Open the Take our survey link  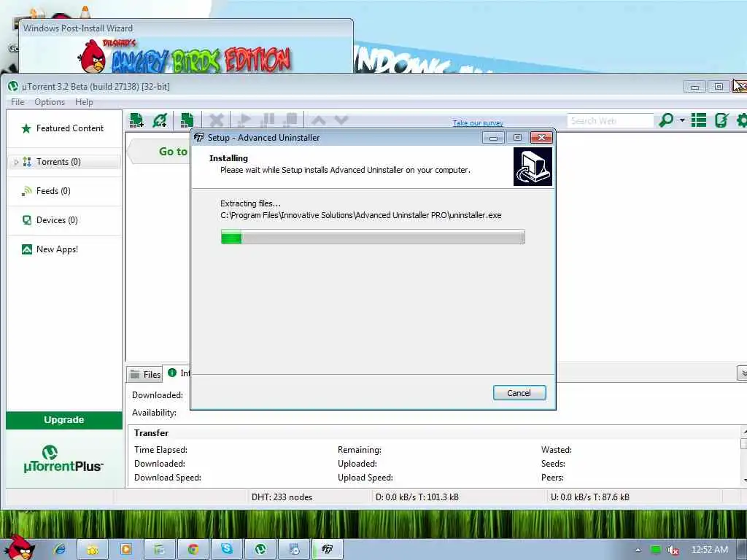tap(478, 122)
